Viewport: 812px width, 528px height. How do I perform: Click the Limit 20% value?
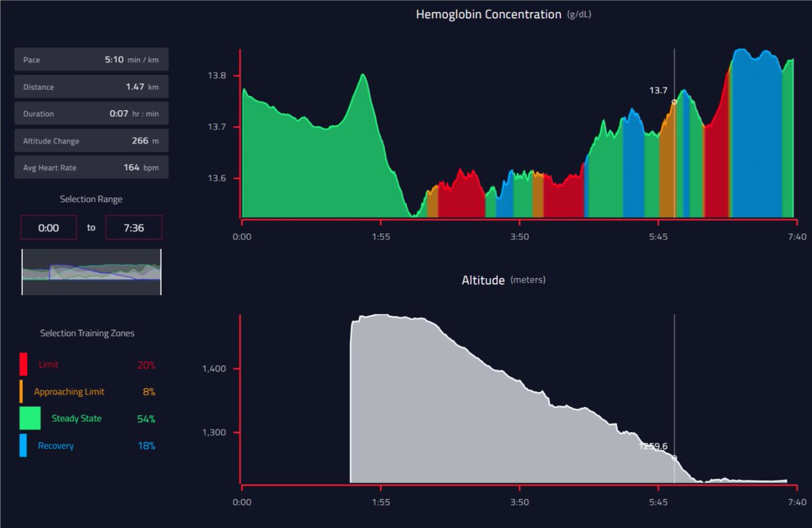click(x=146, y=365)
